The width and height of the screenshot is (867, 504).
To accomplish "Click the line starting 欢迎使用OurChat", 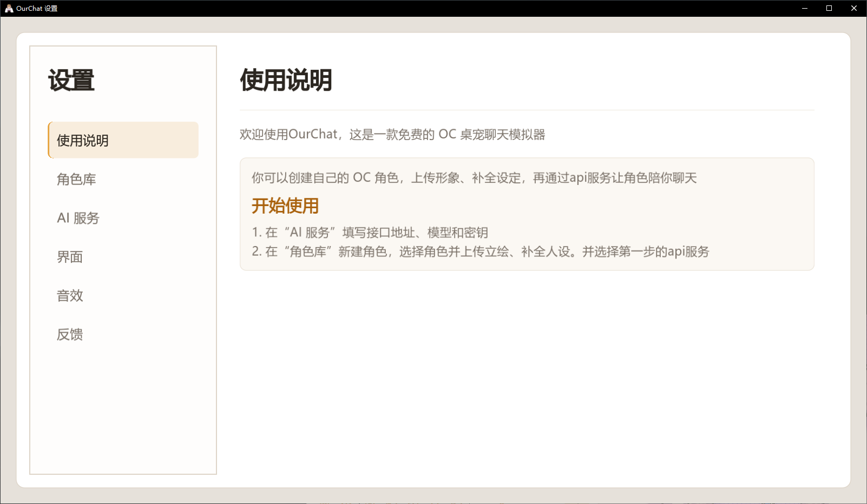I will coord(392,134).
